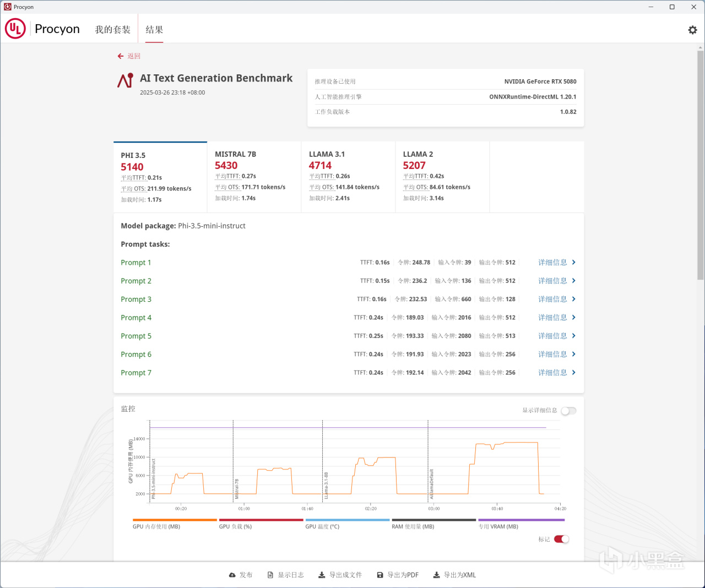Expand Prompt 1 details chevron
This screenshot has height=588, width=705.
click(x=573, y=263)
